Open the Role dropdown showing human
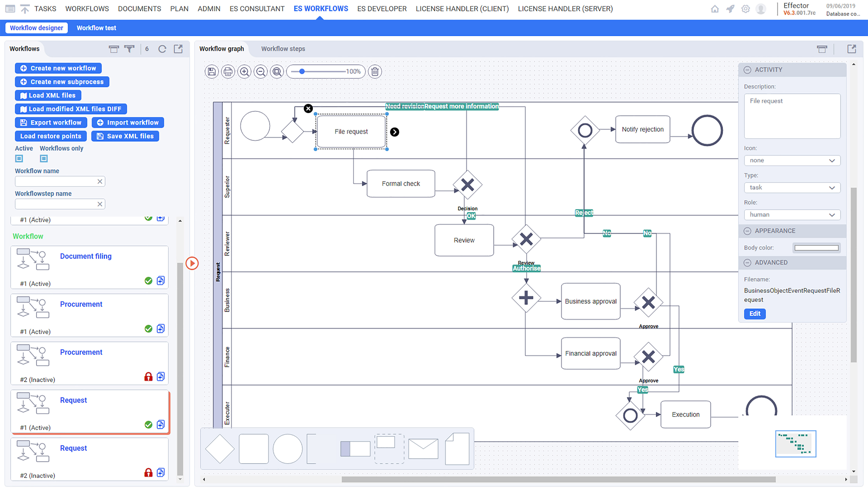868x491 pixels. tap(792, 215)
